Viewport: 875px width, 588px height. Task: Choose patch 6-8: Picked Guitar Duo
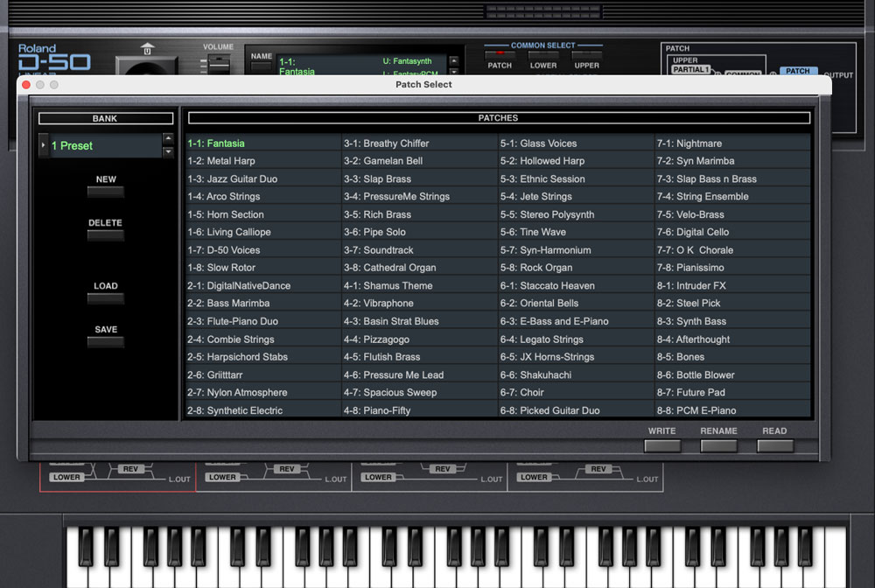point(576,410)
